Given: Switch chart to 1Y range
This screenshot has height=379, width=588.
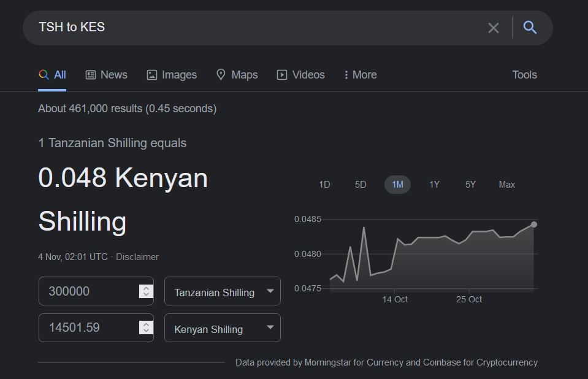Looking at the screenshot, I should (x=434, y=185).
